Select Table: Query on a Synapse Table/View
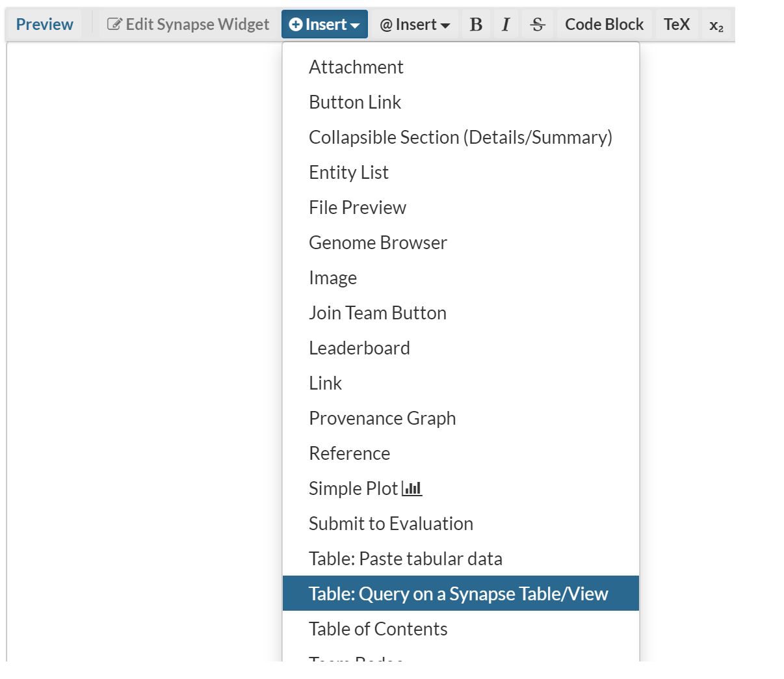Image resolution: width=784 pixels, height=679 pixels. coord(458,593)
